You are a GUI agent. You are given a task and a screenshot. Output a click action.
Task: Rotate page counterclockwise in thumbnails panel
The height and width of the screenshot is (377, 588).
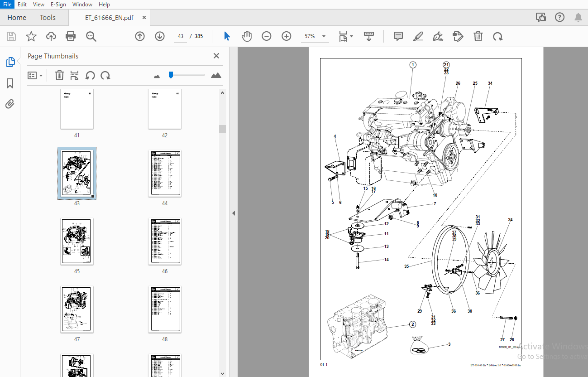90,75
